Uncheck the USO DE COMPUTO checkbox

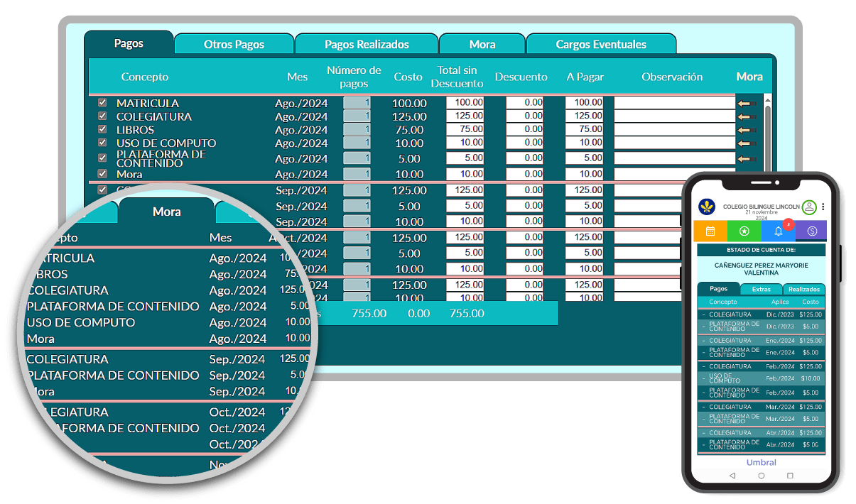pyautogui.click(x=102, y=143)
